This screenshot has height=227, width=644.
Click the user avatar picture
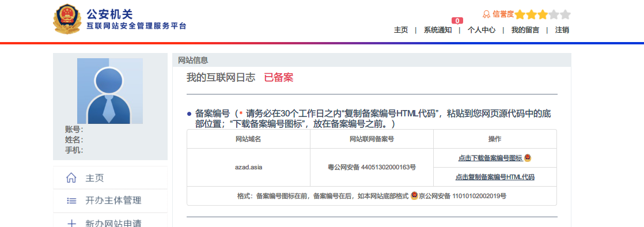(x=110, y=91)
